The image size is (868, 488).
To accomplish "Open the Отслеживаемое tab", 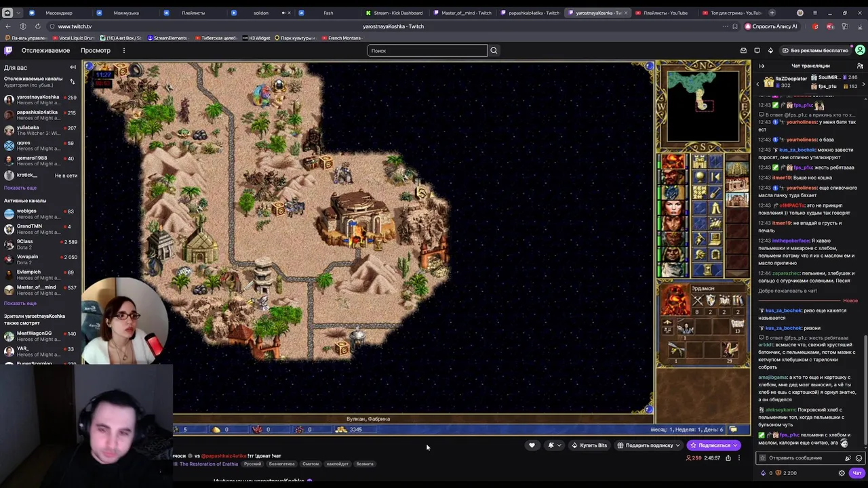I will coord(45,50).
